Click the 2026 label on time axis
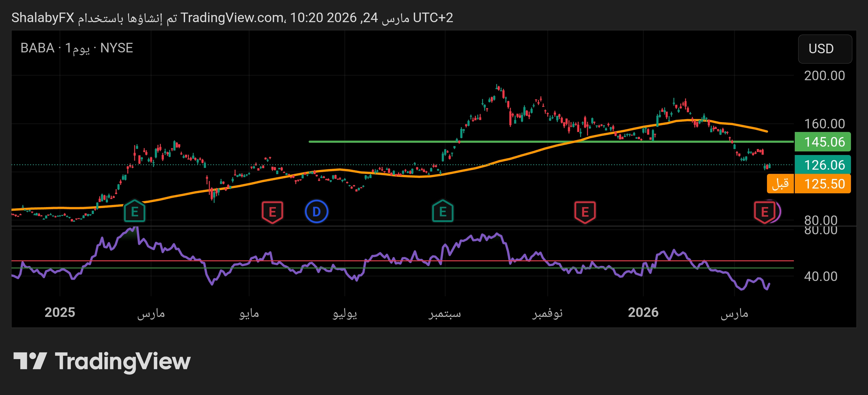Image resolution: width=868 pixels, height=395 pixels. pos(643,312)
